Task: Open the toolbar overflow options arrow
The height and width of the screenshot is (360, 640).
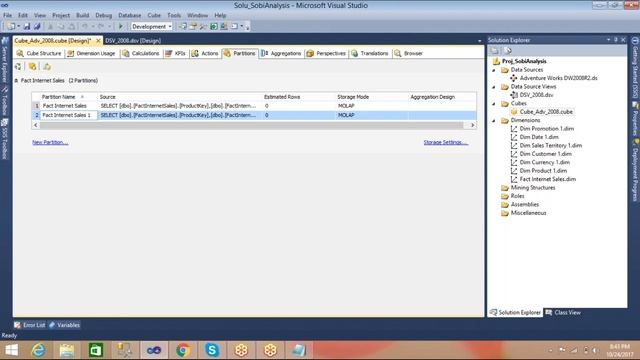Action: 247,27
